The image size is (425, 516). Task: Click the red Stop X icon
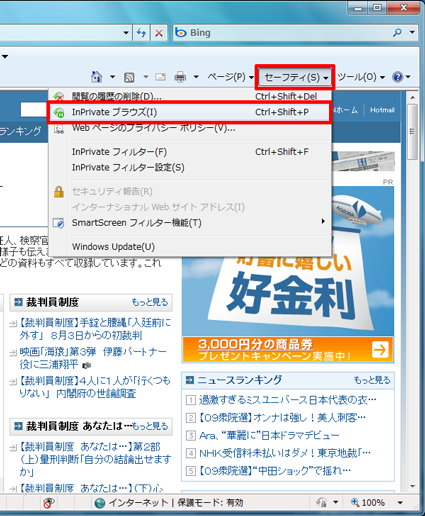point(159,33)
